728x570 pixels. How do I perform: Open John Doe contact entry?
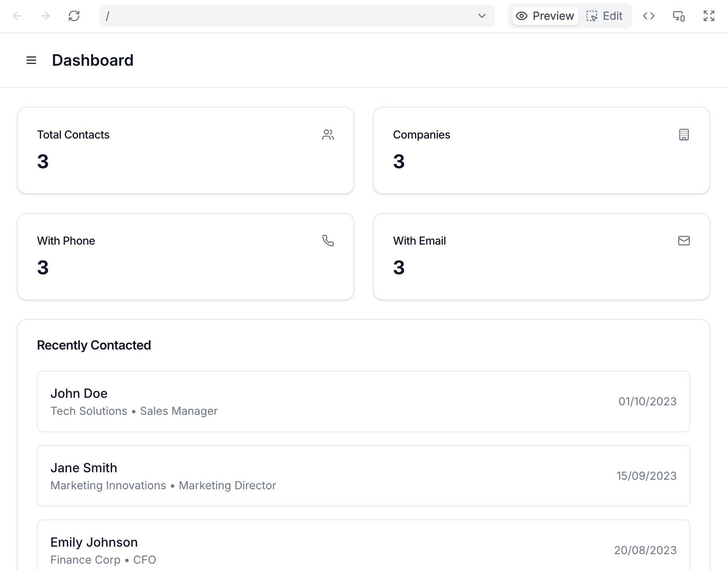(363, 401)
